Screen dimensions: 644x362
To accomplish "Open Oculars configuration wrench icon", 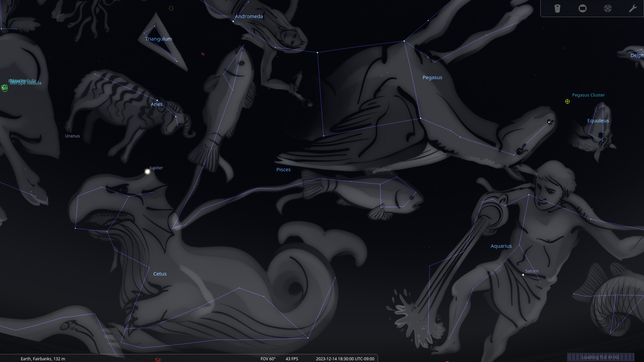I will [x=633, y=8].
